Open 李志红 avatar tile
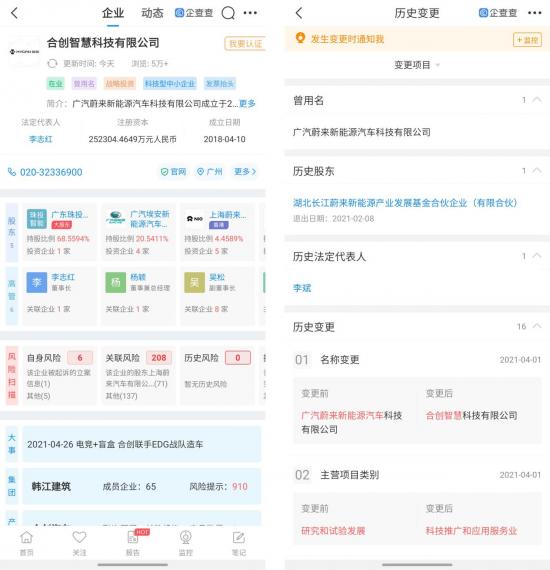 [37, 282]
